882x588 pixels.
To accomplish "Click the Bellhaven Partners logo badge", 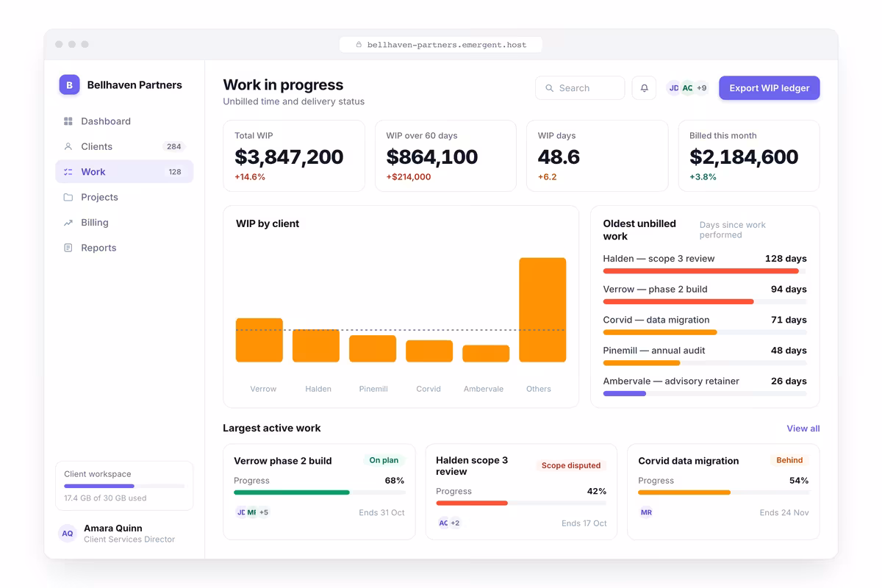I will [69, 85].
